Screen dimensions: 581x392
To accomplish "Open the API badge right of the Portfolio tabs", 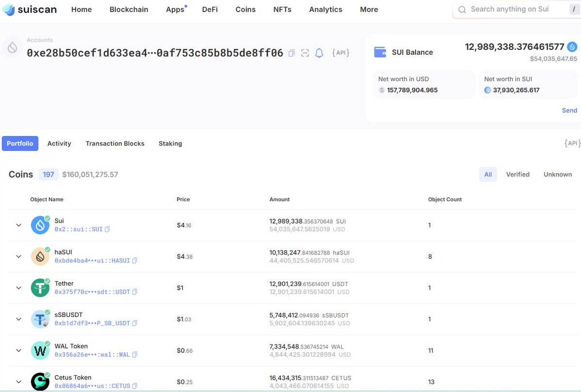I will [572, 143].
